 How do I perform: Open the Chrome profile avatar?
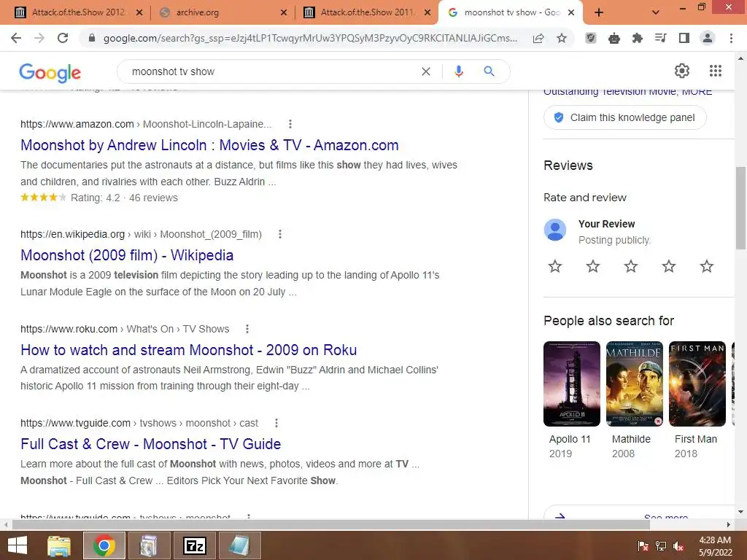click(x=708, y=38)
